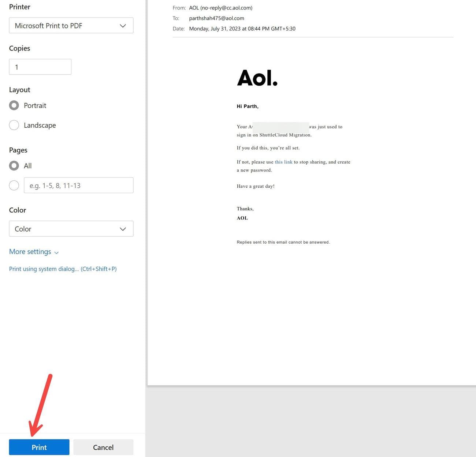This screenshot has height=457, width=476.
Task: Choose All under Pages
Action: pyautogui.click(x=14, y=165)
